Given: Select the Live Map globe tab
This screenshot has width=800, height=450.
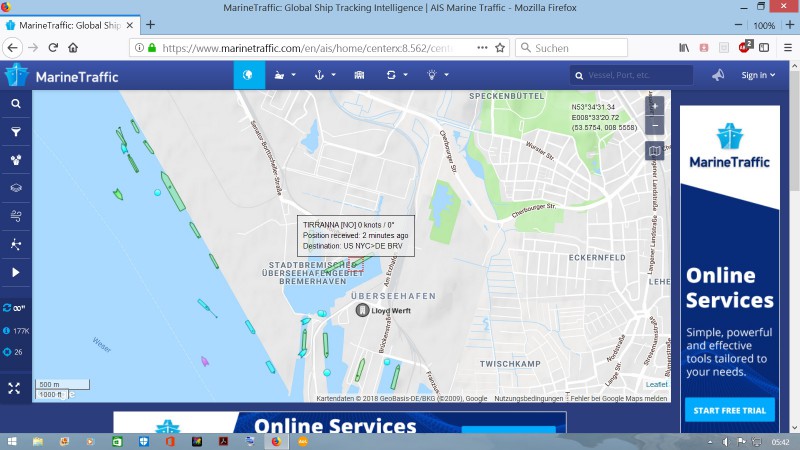Looking at the screenshot, I should (x=249, y=75).
